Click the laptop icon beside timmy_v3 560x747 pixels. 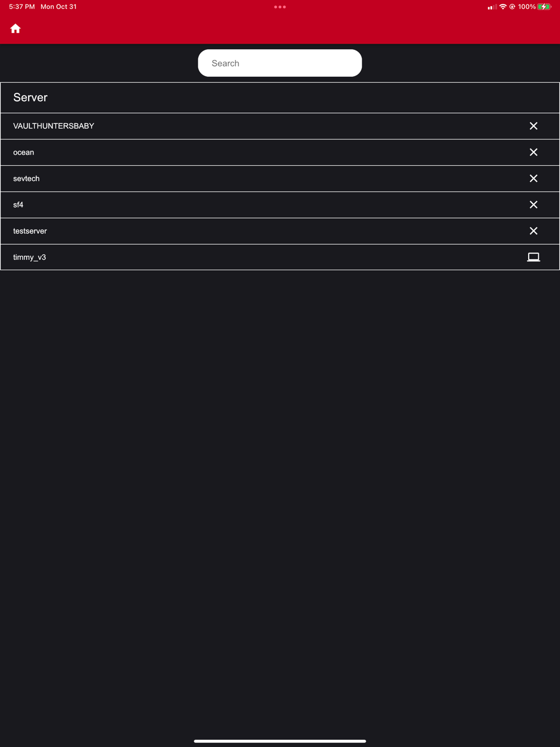point(533,257)
